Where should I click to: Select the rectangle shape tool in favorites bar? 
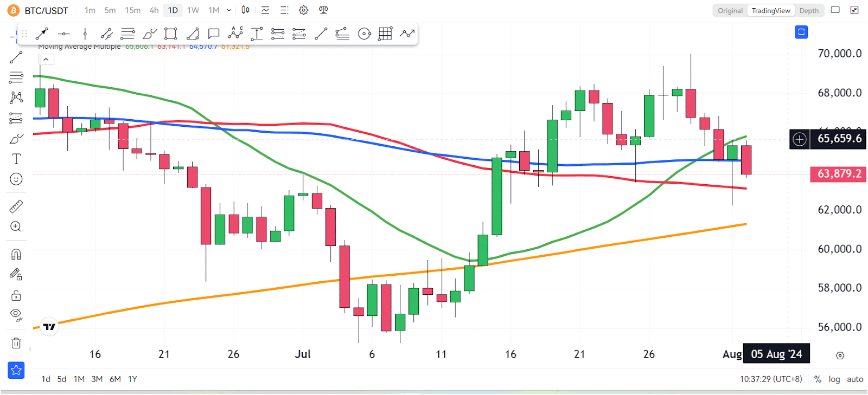[x=171, y=34]
